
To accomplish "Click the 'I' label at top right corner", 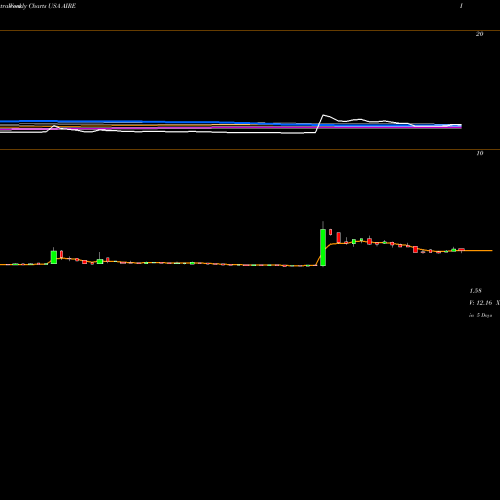I will point(461,6).
